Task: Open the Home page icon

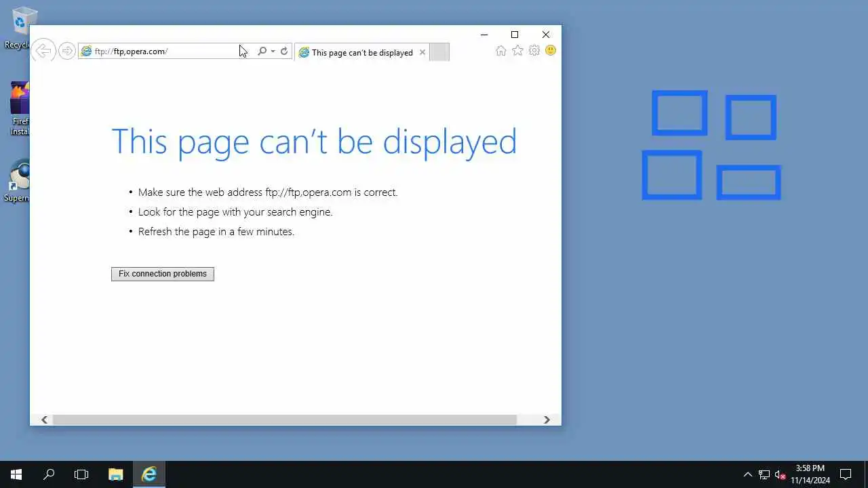Action: click(500, 51)
